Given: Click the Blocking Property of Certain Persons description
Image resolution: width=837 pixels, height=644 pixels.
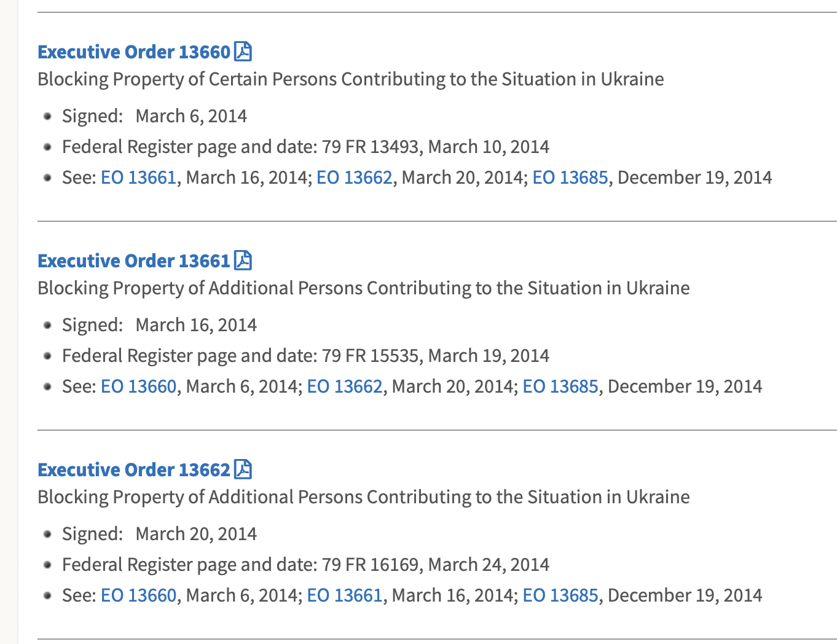Looking at the screenshot, I should pos(351,79).
